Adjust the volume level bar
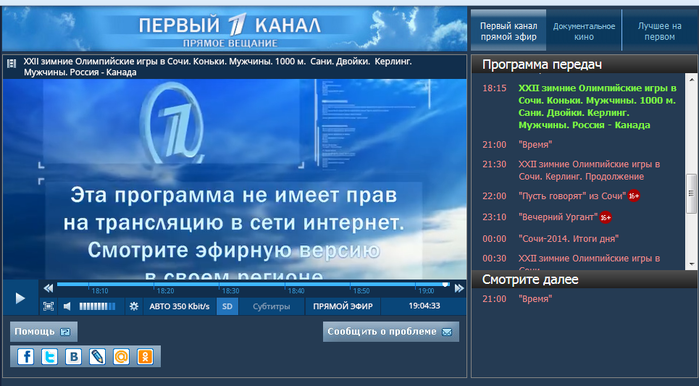The height and width of the screenshot is (386, 699). pyautogui.click(x=97, y=306)
